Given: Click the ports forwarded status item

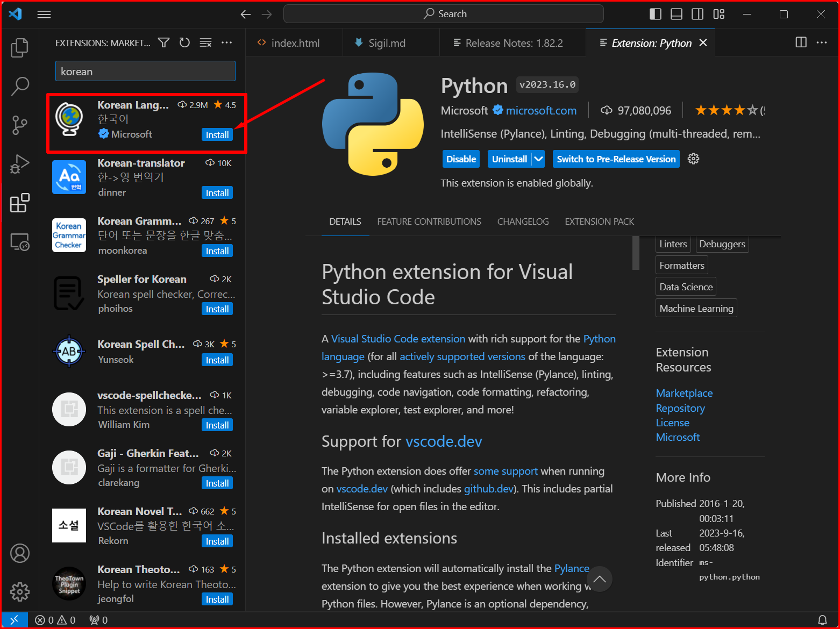Looking at the screenshot, I should click(x=98, y=620).
